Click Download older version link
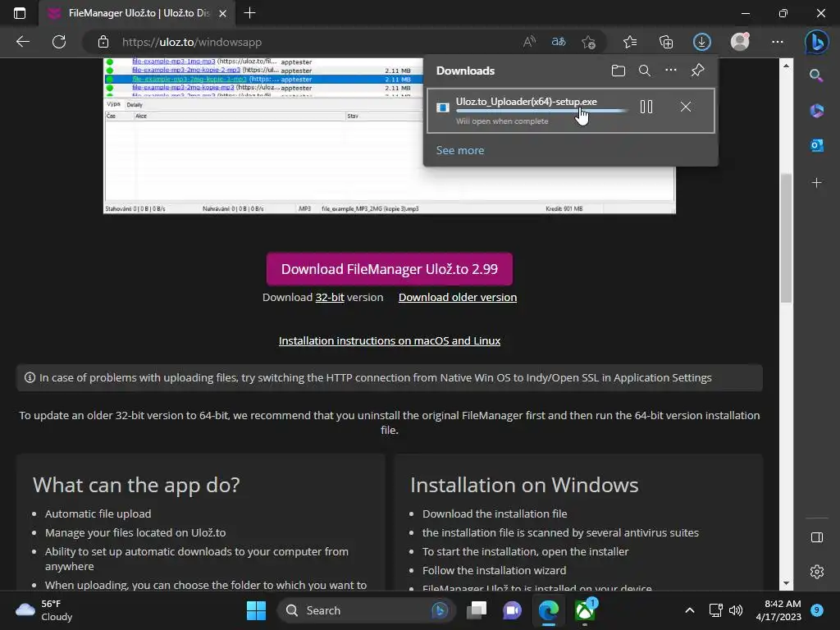The width and height of the screenshot is (840, 630). coord(458,297)
